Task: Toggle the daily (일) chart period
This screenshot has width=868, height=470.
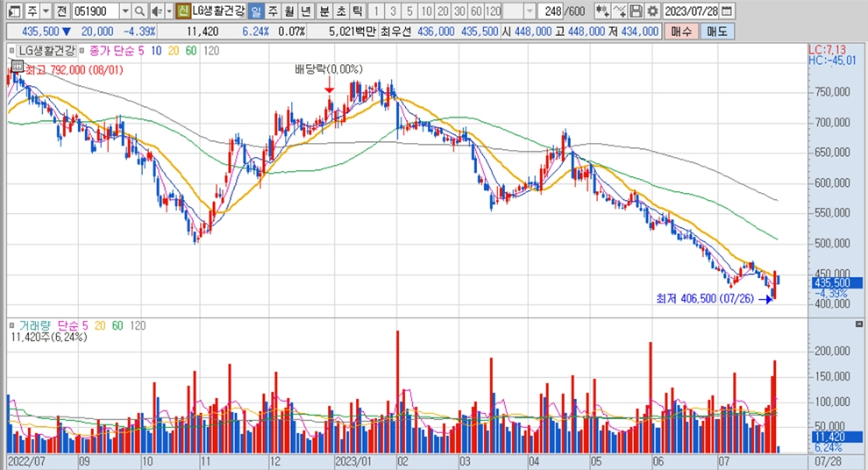Action: (255, 11)
